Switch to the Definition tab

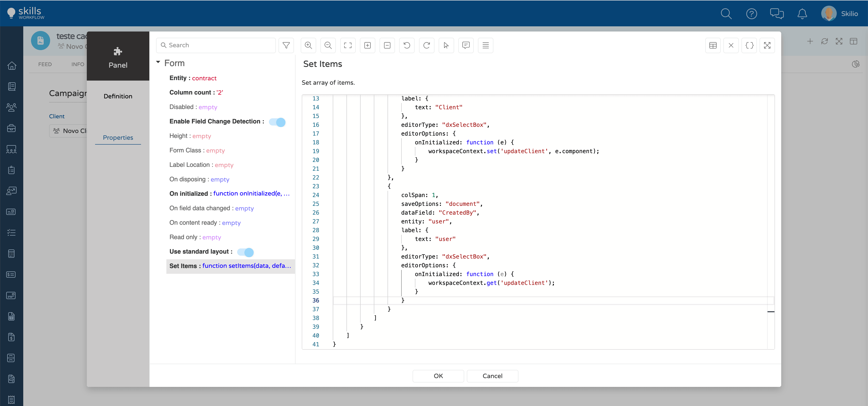(x=118, y=96)
